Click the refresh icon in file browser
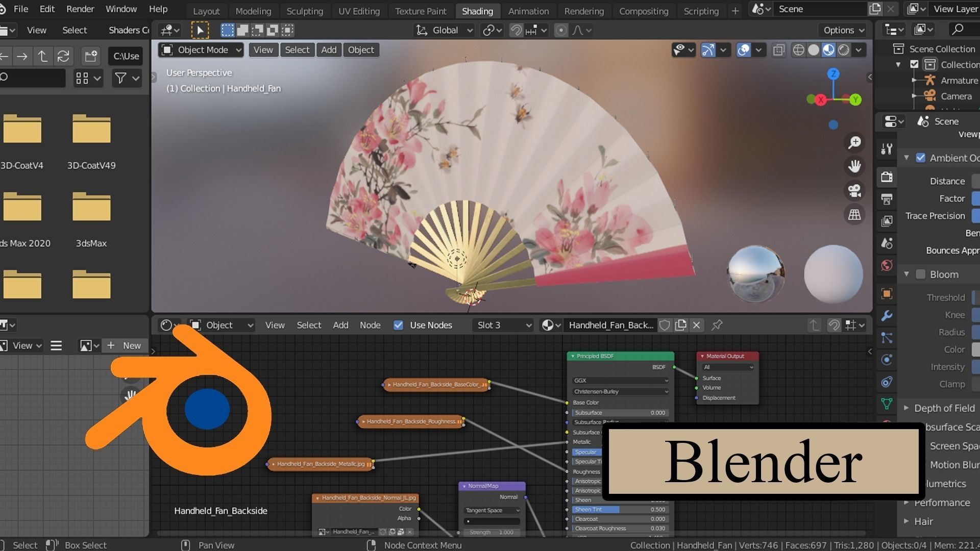Screen dimensions: 980x551 [63, 56]
